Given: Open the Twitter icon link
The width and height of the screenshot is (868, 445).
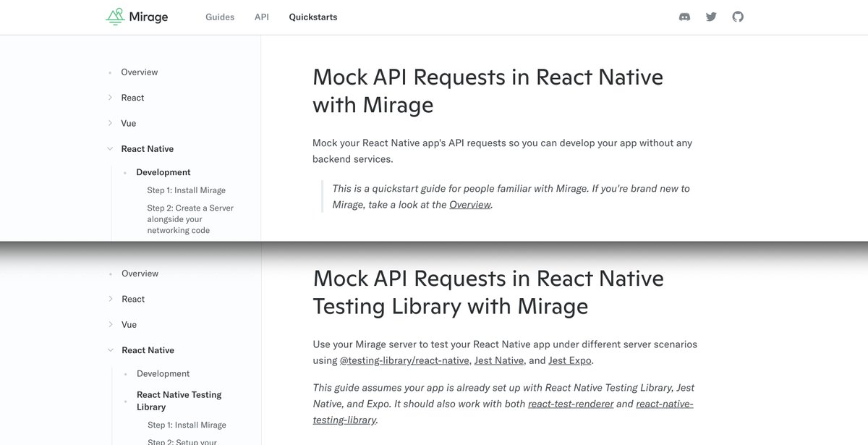Looking at the screenshot, I should click(711, 17).
